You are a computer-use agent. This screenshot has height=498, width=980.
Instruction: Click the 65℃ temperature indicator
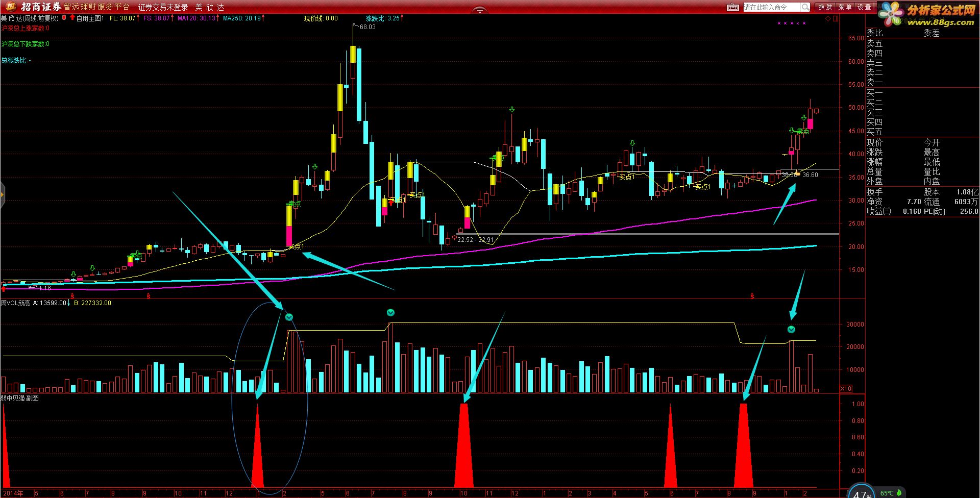tap(887, 493)
